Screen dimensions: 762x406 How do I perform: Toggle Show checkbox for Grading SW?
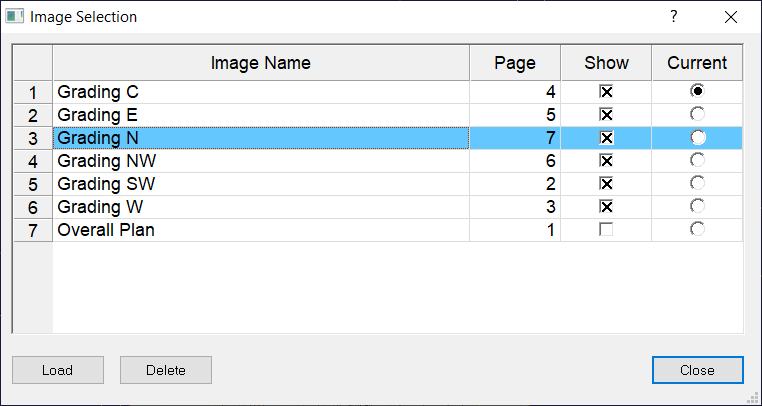606,184
